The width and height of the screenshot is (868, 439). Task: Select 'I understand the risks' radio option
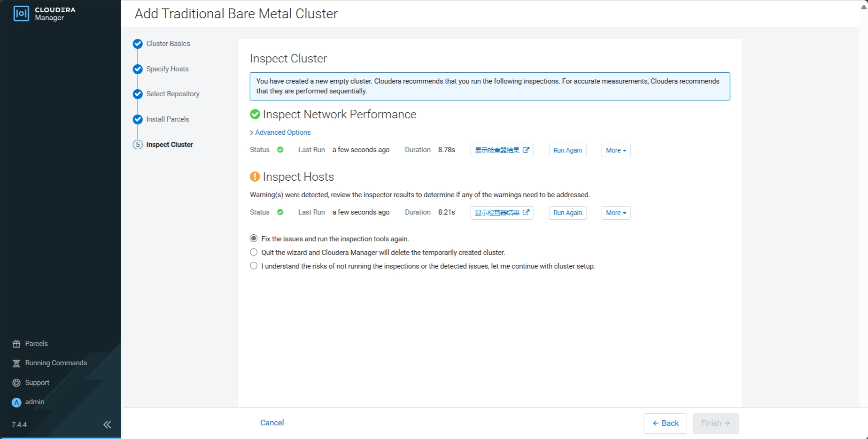(x=254, y=266)
